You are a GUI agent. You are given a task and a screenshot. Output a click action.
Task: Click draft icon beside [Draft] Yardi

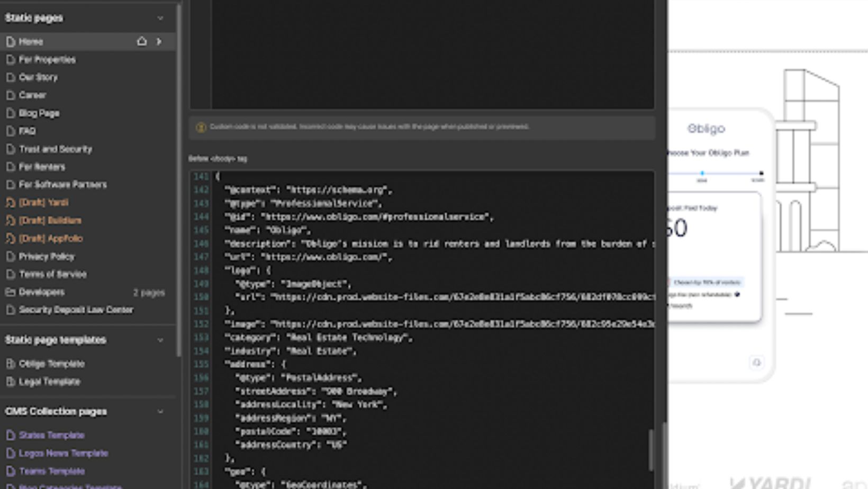pos(10,202)
